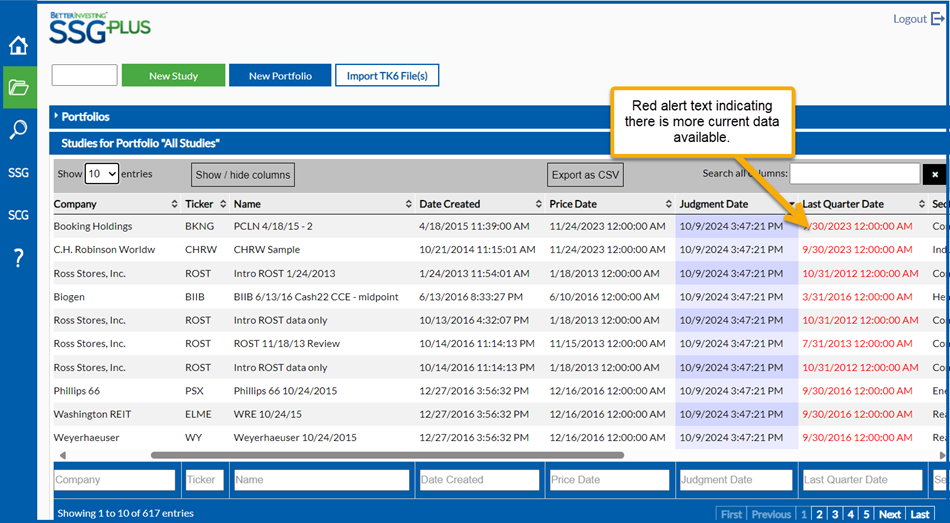Go to page 2 of results
The height and width of the screenshot is (523, 950).
[x=819, y=514]
